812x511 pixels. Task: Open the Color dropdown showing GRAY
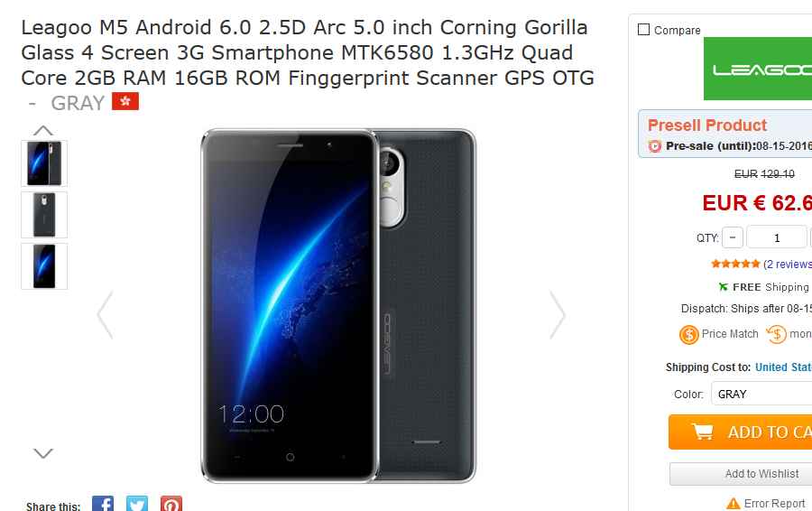pos(761,394)
